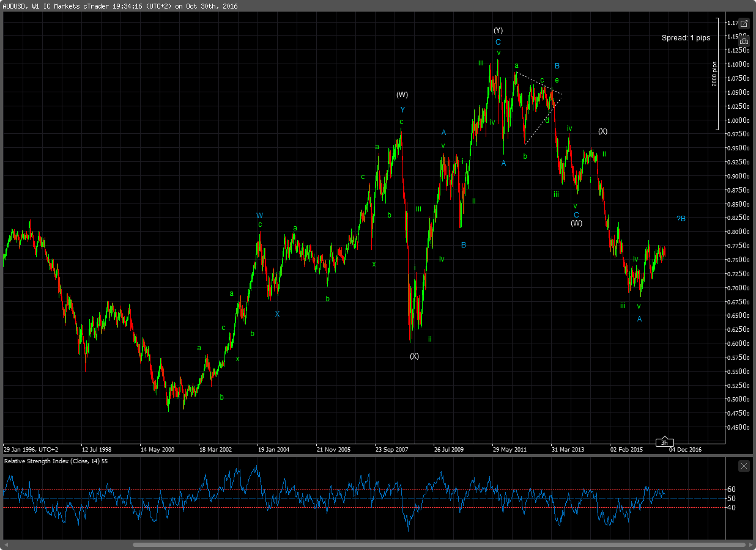Click the RSI level 40 axis label
756x550 pixels.
[731, 507]
